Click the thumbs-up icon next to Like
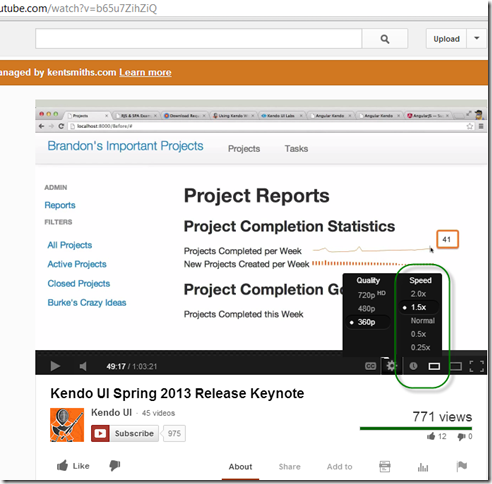Image resolution: width=492 pixels, height=484 pixels. pos(62,465)
